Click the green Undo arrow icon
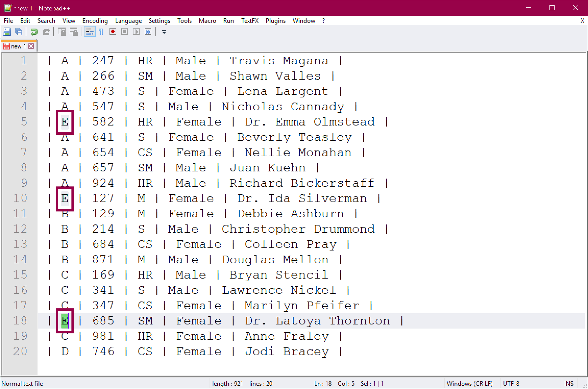 34,32
